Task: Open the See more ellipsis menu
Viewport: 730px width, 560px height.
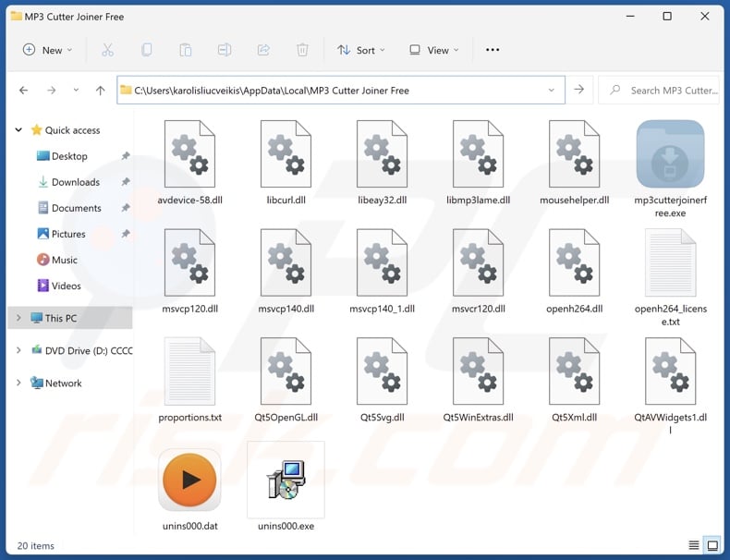Action: click(x=493, y=50)
